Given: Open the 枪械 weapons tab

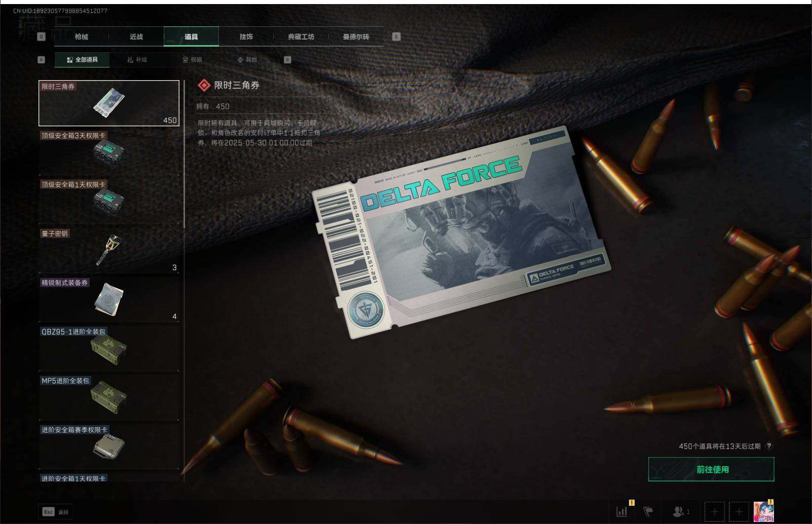Looking at the screenshot, I should point(81,37).
